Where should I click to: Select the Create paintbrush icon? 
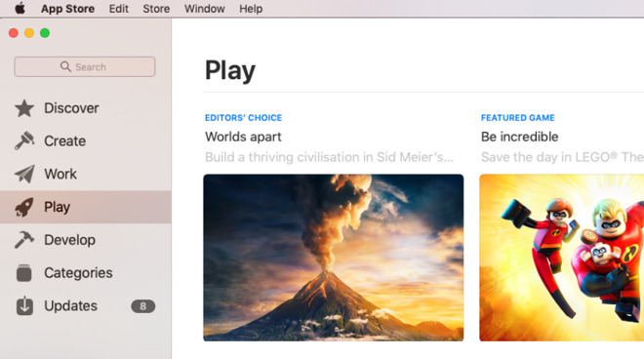(x=24, y=140)
